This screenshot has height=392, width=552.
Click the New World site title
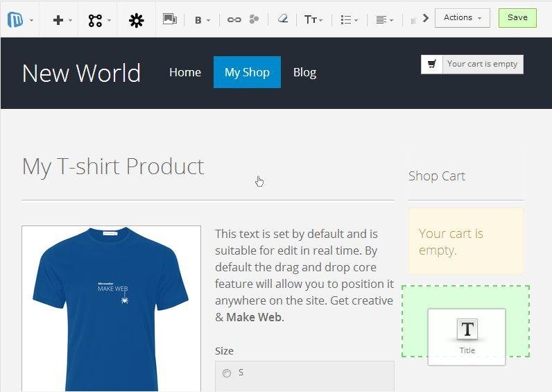pos(81,73)
